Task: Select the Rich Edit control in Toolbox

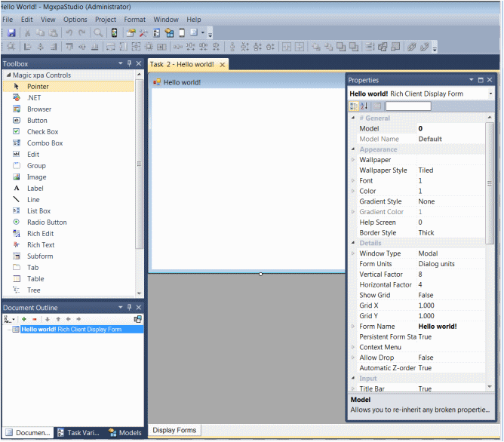Action: (40, 234)
